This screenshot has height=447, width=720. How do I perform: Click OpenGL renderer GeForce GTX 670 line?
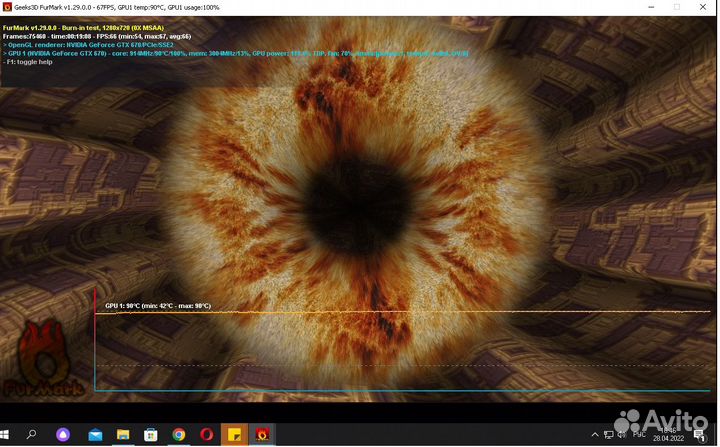(88, 45)
